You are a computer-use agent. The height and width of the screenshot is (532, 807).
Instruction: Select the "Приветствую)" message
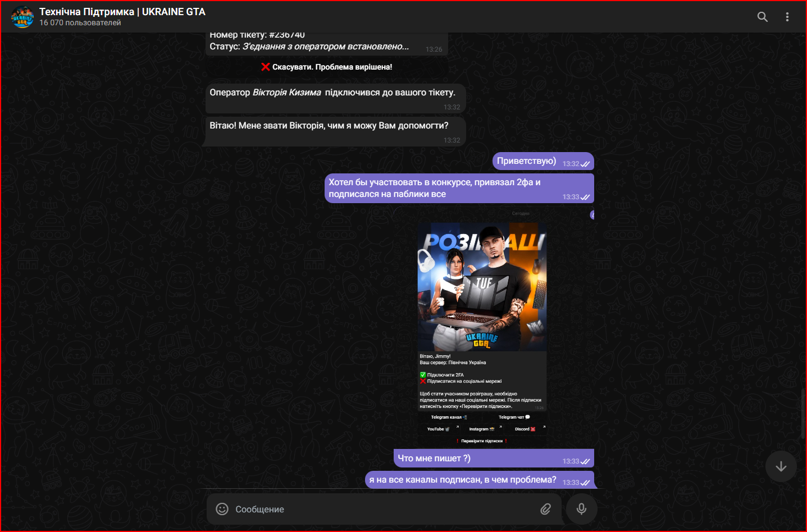pyautogui.click(x=543, y=161)
